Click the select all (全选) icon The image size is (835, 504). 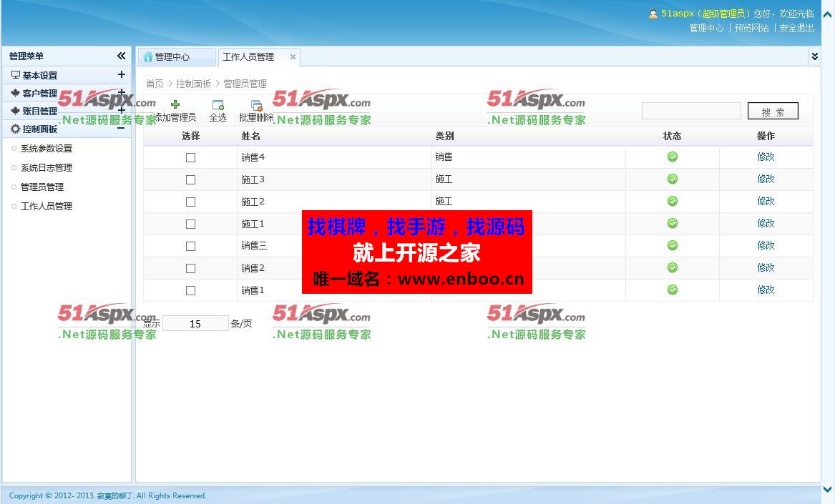[218, 105]
